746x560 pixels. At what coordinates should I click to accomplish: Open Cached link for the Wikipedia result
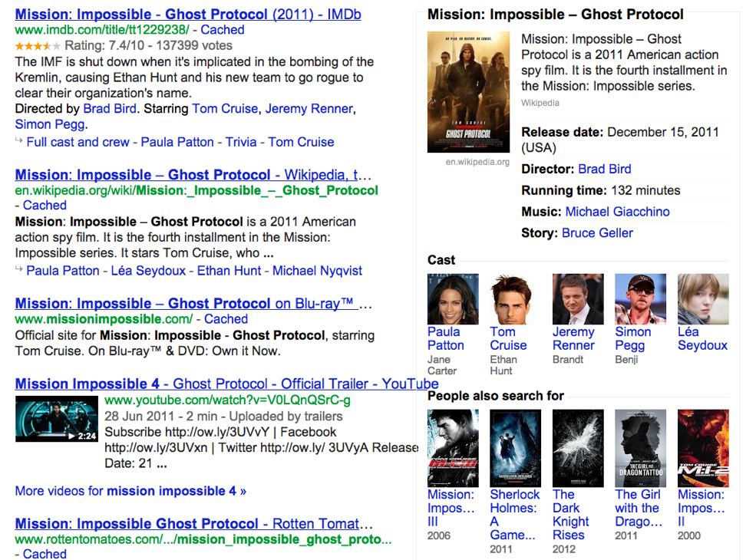45,206
